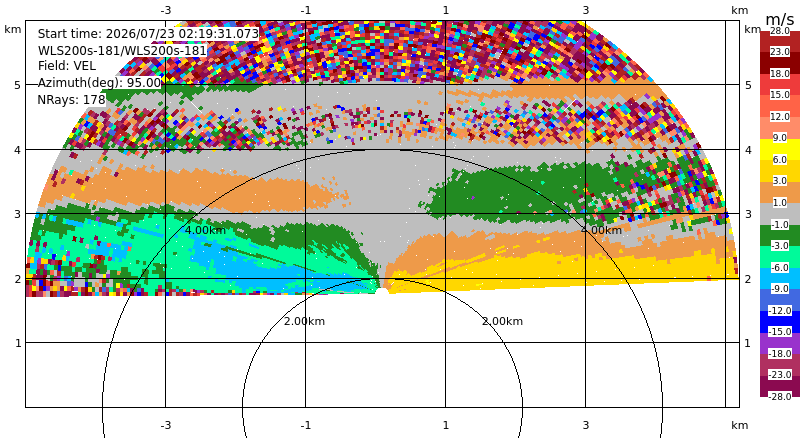Select the -28.0 m/s colorbar label
The image size is (800, 438).
pos(780,396)
